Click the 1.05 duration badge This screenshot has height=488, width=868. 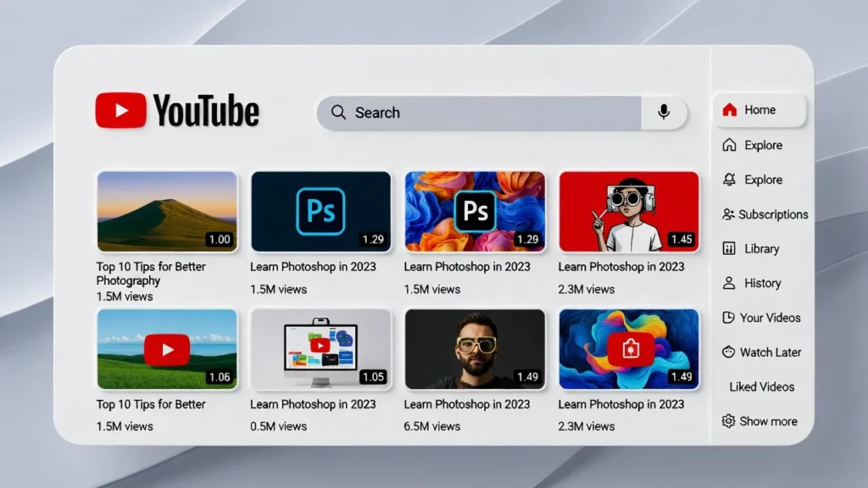tap(373, 377)
